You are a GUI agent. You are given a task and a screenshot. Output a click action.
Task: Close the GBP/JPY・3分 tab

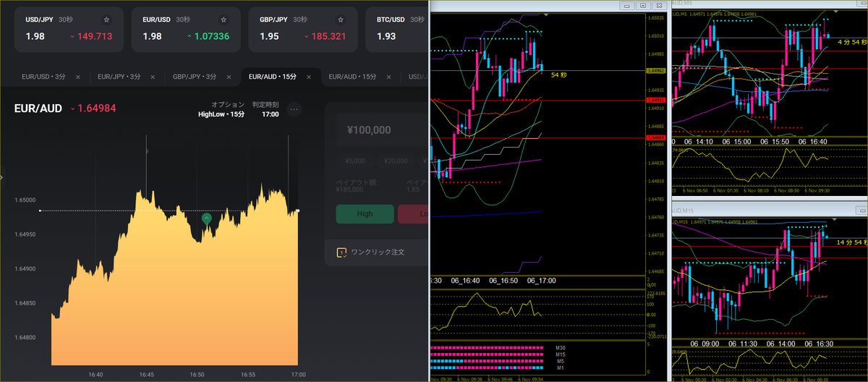coord(229,77)
